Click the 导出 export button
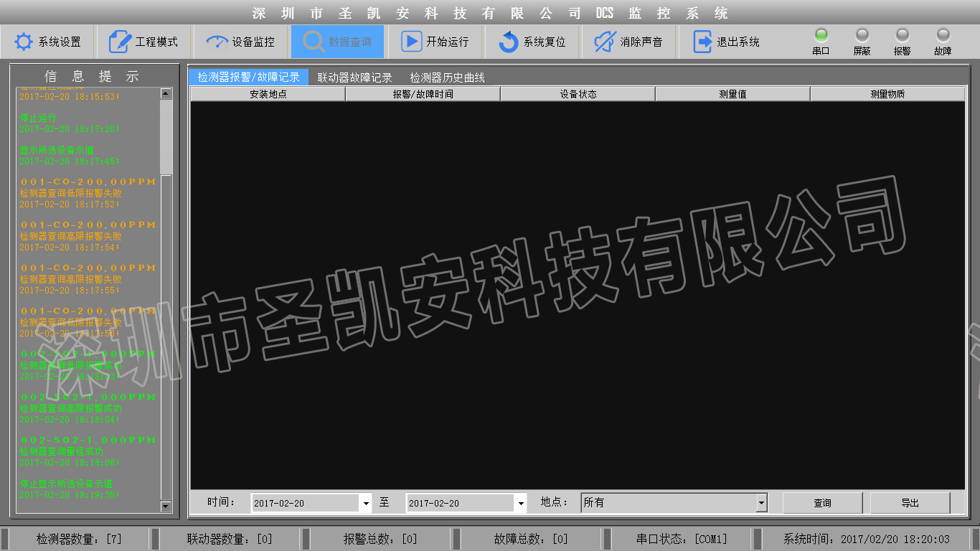The image size is (980, 551). point(910,503)
